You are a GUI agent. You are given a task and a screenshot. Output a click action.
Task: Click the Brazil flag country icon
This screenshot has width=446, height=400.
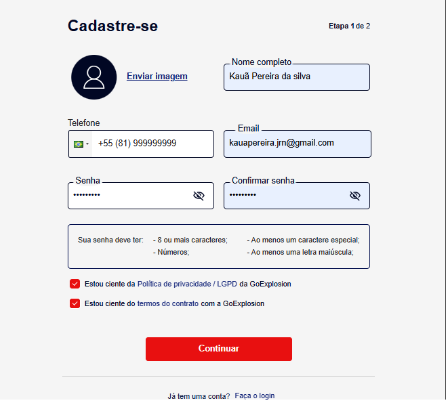(x=79, y=144)
